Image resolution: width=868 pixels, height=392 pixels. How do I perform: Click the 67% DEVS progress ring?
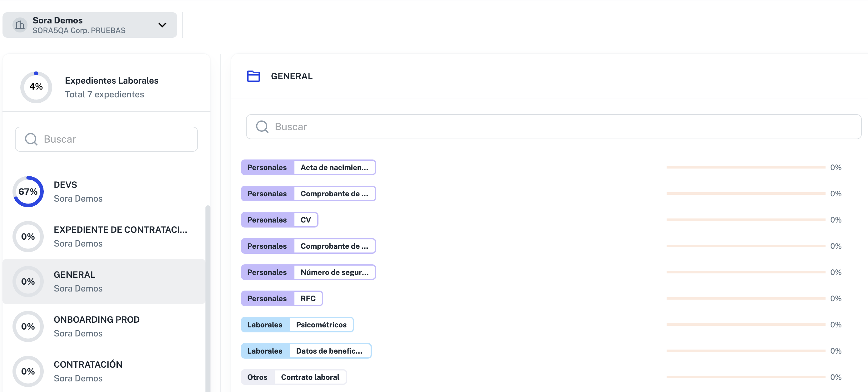28,192
